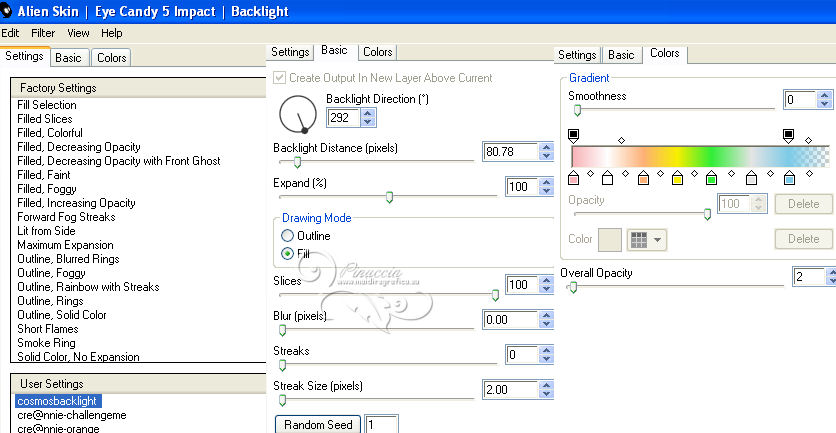Select Lit from Side preset
The width and height of the screenshot is (836, 433).
point(46,231)
